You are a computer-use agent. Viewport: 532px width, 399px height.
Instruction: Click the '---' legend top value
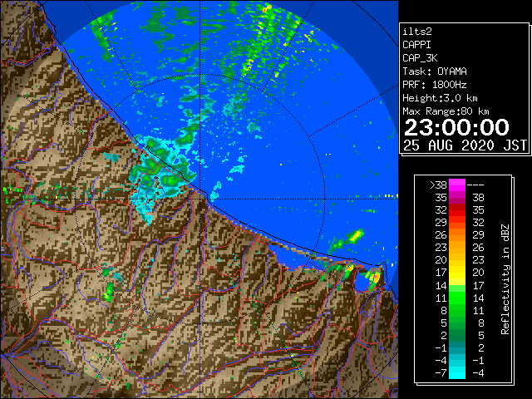(x=475, y=185)
